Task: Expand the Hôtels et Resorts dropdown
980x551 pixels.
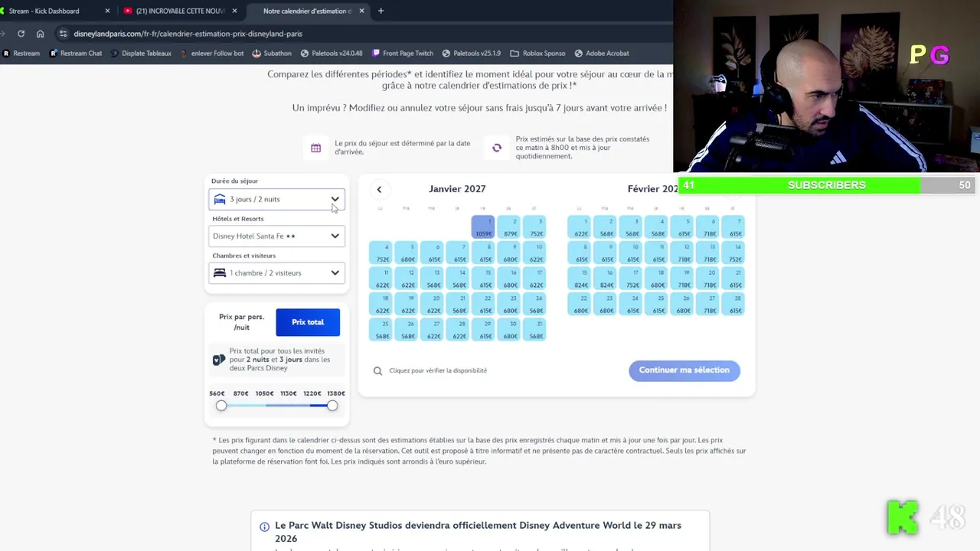Action: click(277, 236)
